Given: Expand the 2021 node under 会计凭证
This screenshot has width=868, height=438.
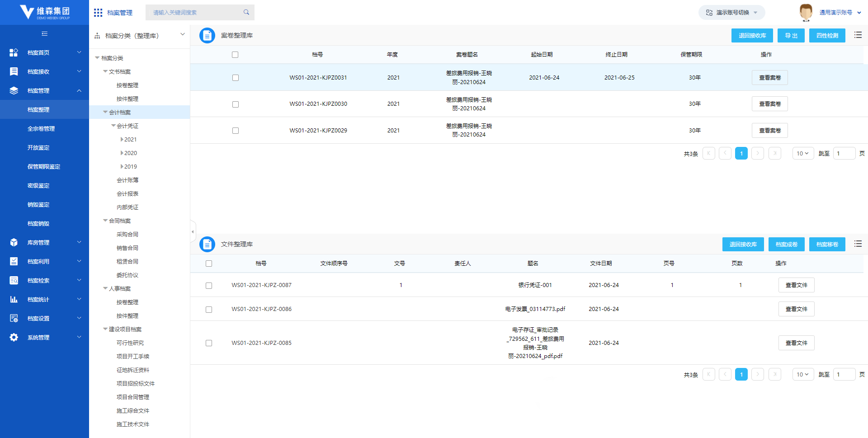Looking at the screenshot, I should 122,140.
